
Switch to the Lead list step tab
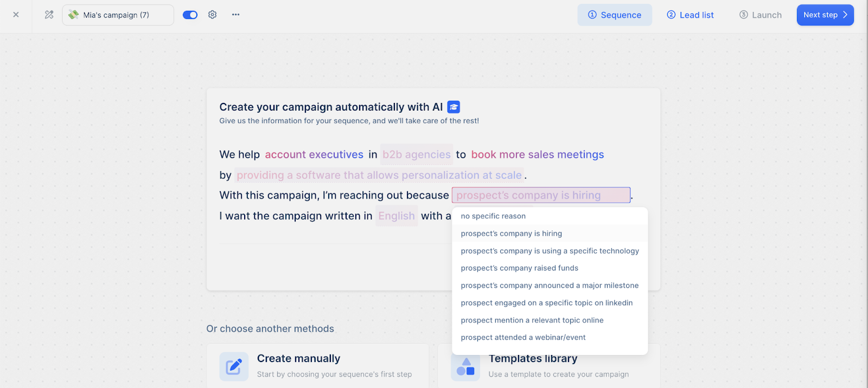[690, 15]
